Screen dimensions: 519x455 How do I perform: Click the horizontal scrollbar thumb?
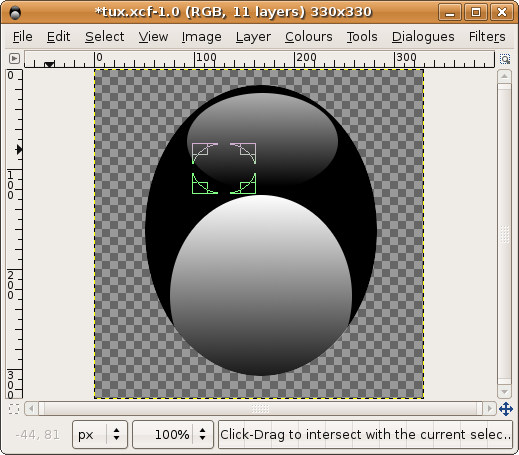pos(260,409)
